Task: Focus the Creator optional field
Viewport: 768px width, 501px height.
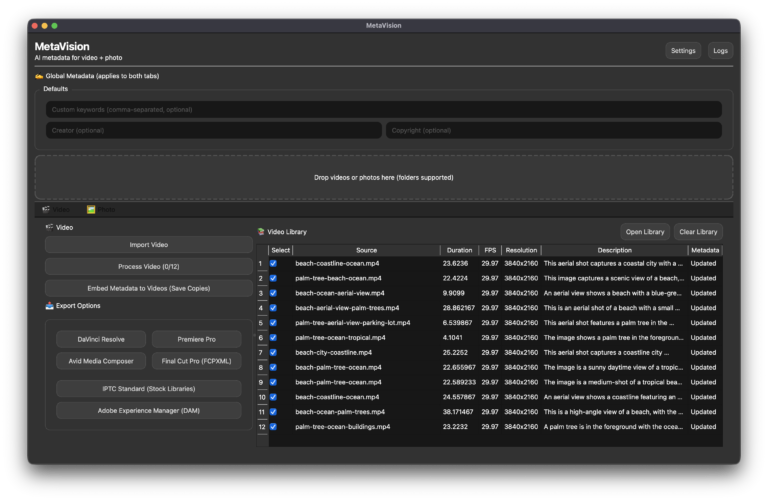Action: 214,130
